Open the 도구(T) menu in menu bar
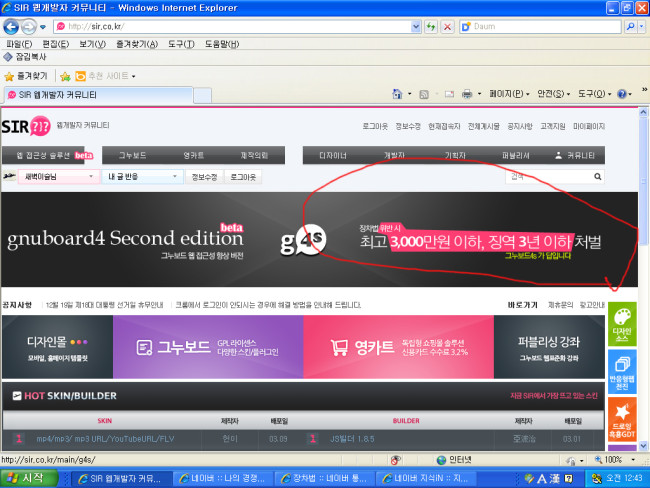650x488 pixels. [x=181, y=44]
